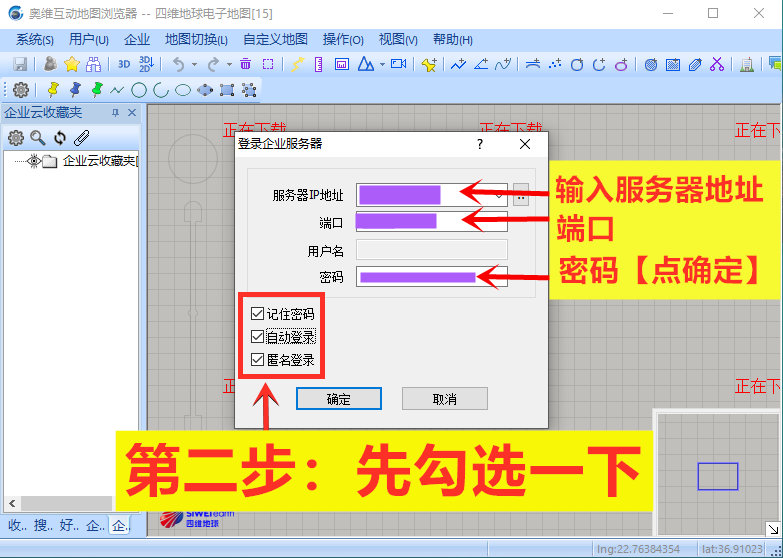Click the 密码 input field

pos(431,277)
